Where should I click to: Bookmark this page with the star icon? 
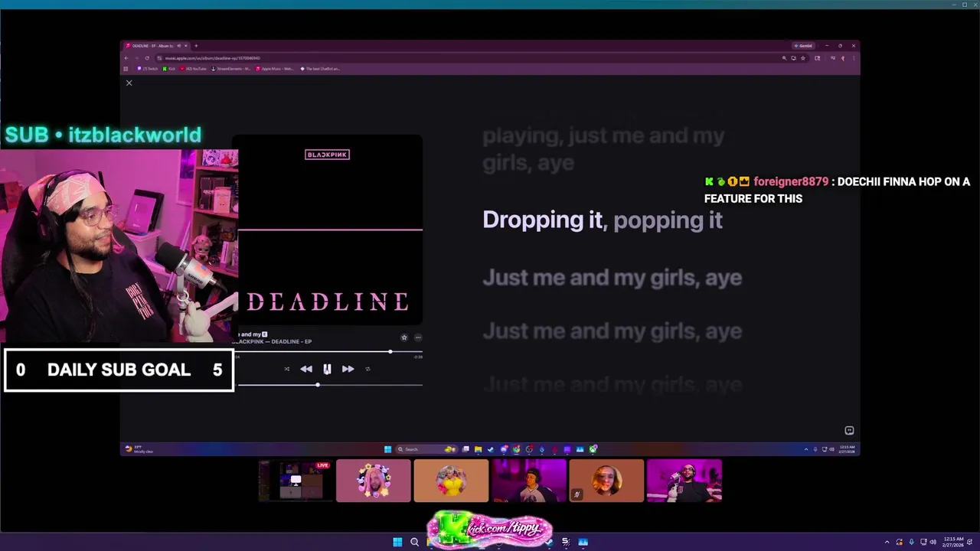[x=802, y=58]
